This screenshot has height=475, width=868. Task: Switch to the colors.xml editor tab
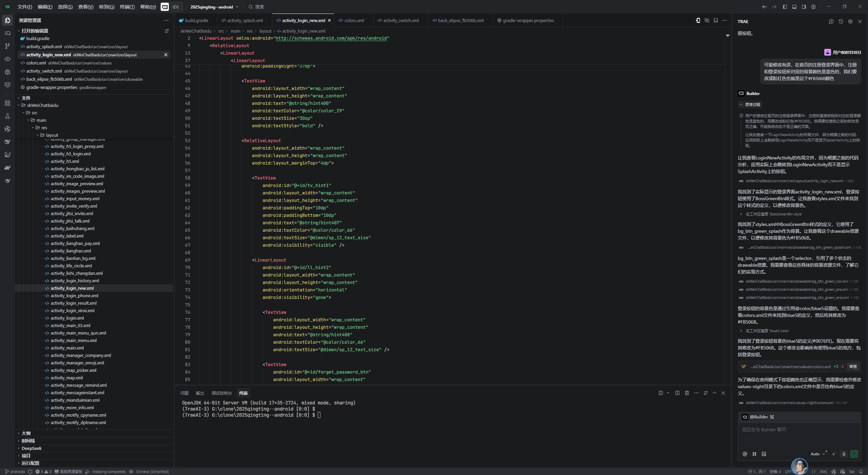354,20
